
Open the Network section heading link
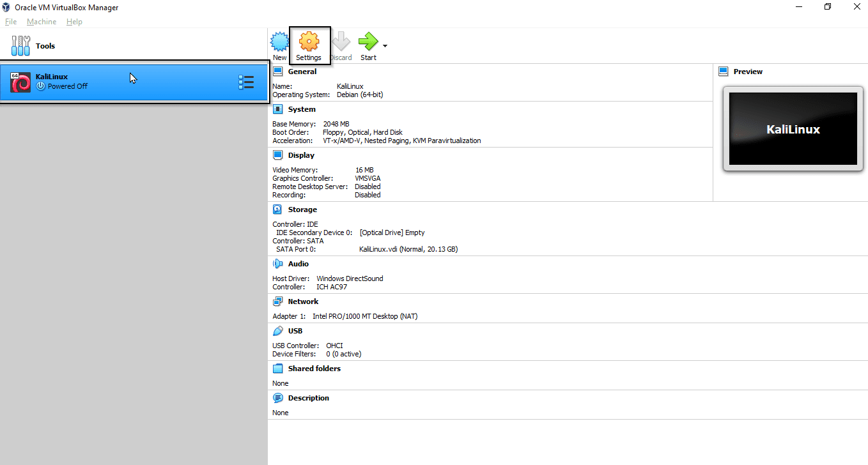click(x=303, y=301)
